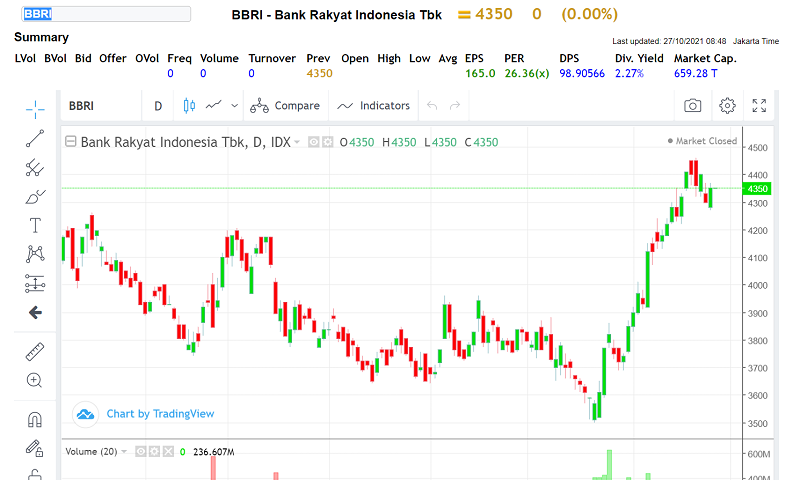Select the trend line drawing tool
The width and height of the screenshot is (800, 480).
(x=35, y=138)
